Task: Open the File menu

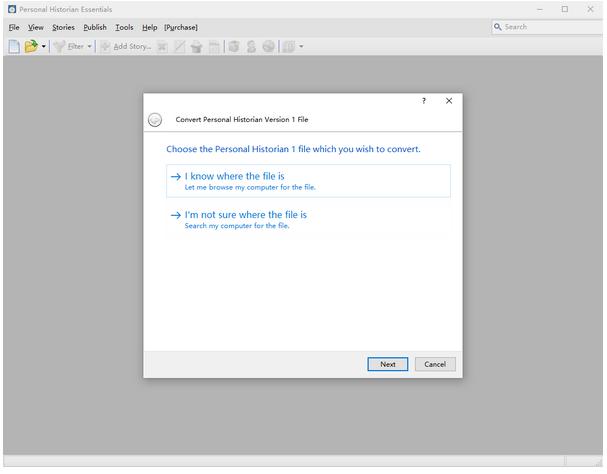Action: pos(14,27)
